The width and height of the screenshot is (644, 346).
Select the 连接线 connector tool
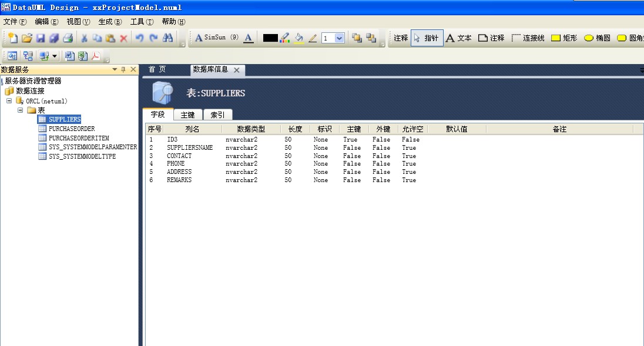click(528, 38)
